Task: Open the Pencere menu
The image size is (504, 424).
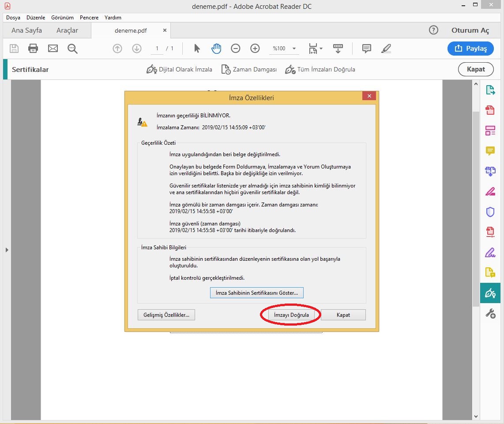Action: click(x=89, y=18)
